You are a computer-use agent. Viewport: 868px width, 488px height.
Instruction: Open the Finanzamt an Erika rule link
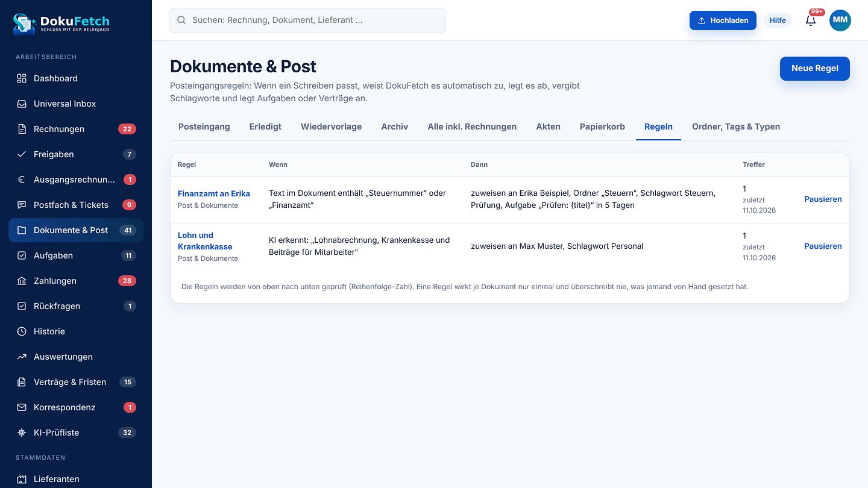[x=214, y=193]
